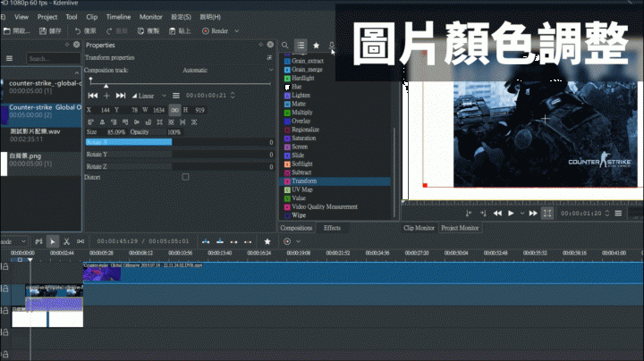Click the H height value field
This screenshot has height=361, width=644.
tap(199, 110)
